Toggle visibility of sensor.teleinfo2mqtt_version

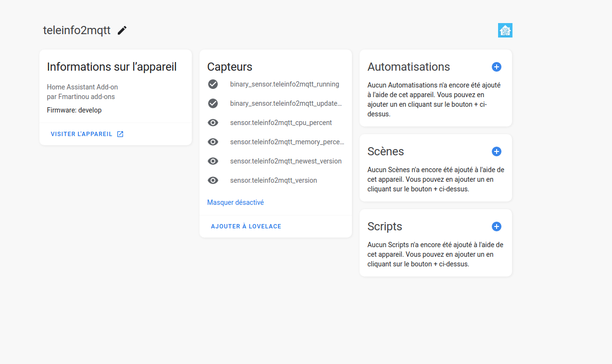click(213, 180)
